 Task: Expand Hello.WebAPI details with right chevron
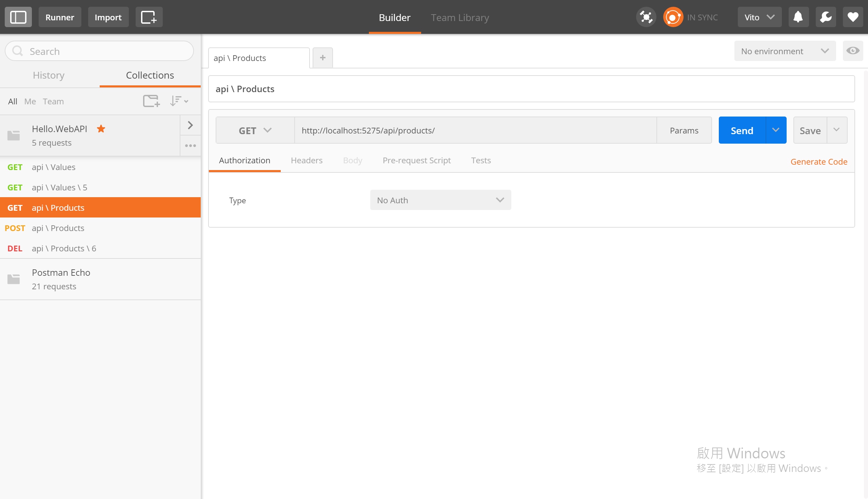click(x=190, y=125)
